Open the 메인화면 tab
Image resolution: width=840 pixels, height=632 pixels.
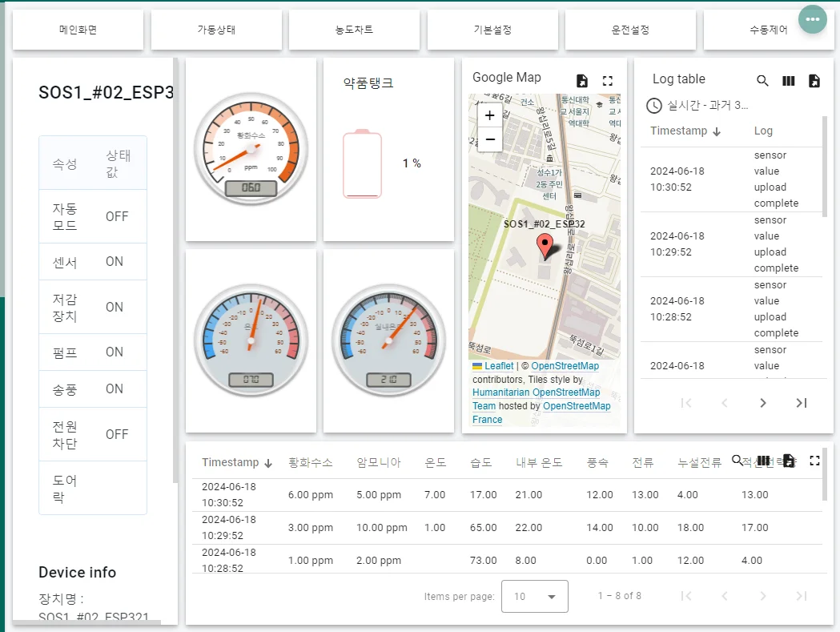[78, 30]
